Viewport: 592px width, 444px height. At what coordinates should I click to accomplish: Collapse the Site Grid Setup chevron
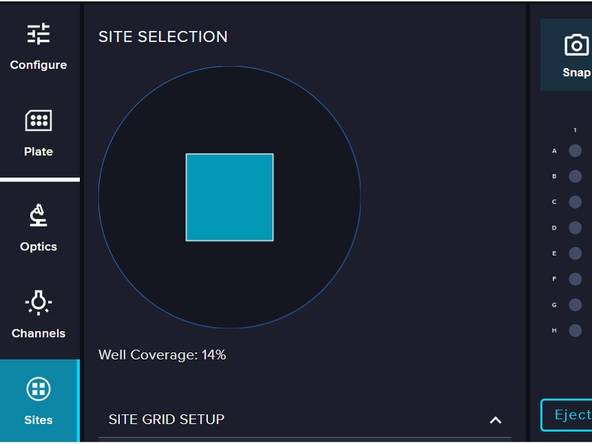495,420
